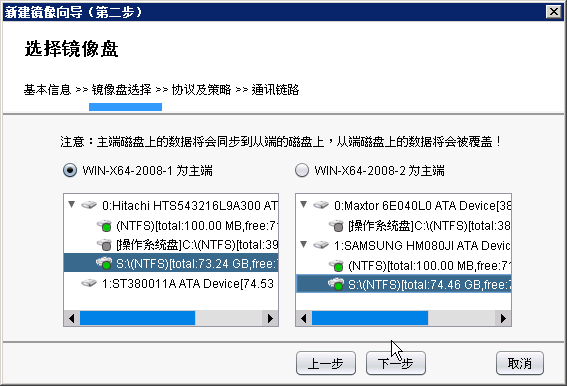The image size is (567, 386).
Task: Proceed with the 下一步 button
Action: 396,363
